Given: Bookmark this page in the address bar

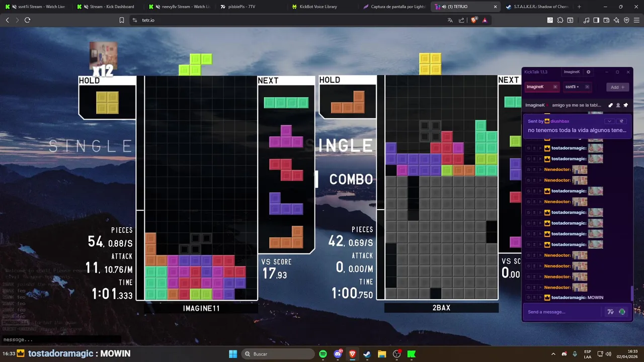Looking at the screenshot, I should coord(121,20).
